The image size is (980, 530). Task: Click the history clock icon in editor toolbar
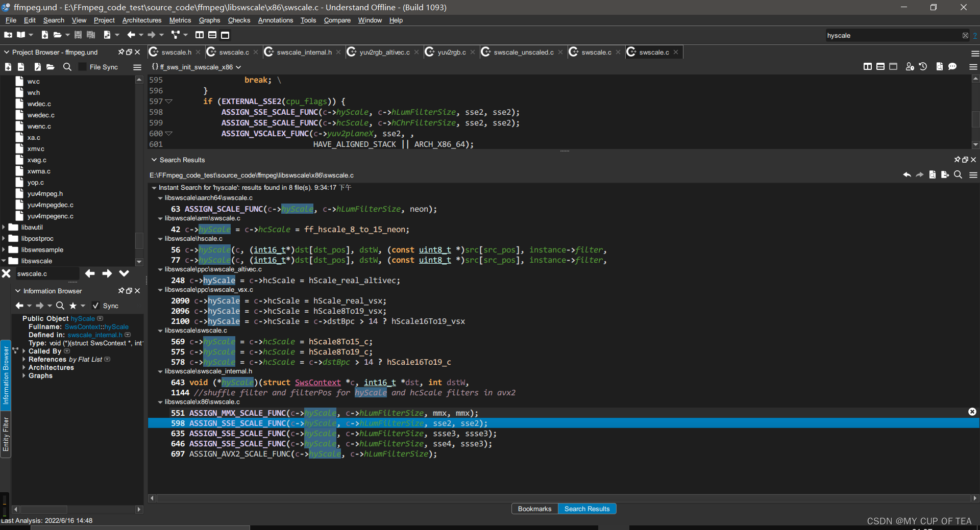pos(923,67)
